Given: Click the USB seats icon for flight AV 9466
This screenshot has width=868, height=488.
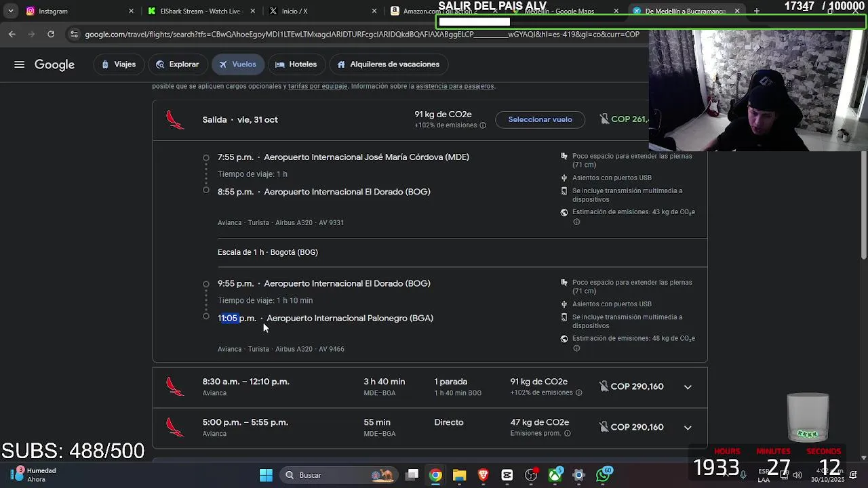Looking at the screenshot, I should 564,304.
